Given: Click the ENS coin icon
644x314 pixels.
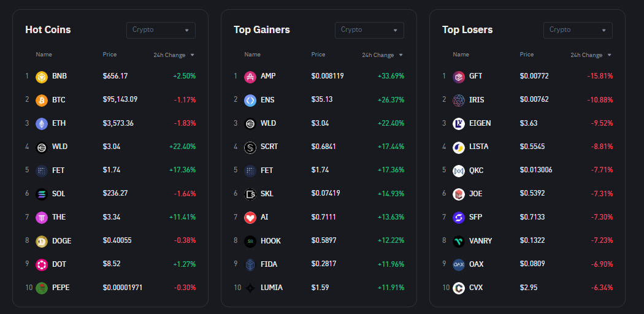Looking at the screenshot, I should coord(250,99).
